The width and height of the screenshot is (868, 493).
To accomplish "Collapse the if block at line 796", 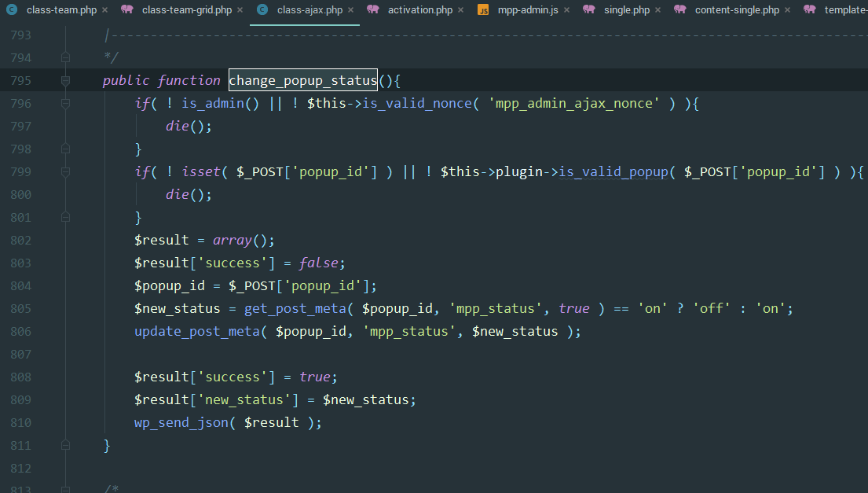I will point(65,104).
